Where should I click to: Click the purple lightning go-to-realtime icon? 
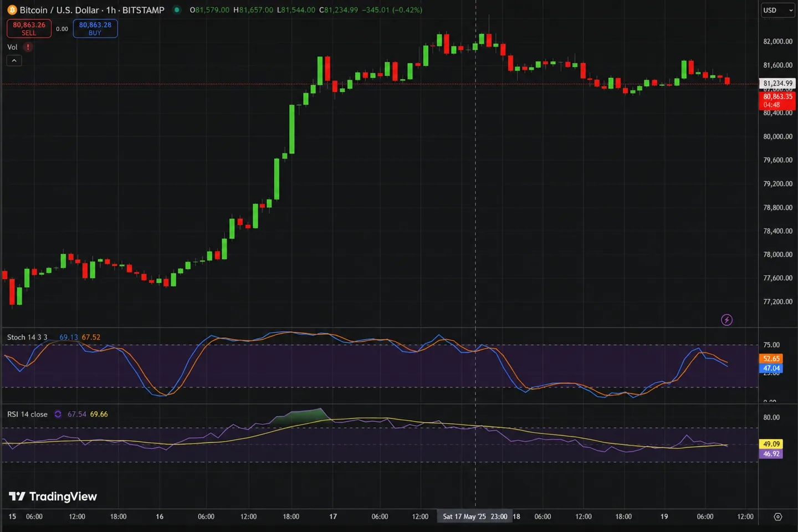point(727,320)
